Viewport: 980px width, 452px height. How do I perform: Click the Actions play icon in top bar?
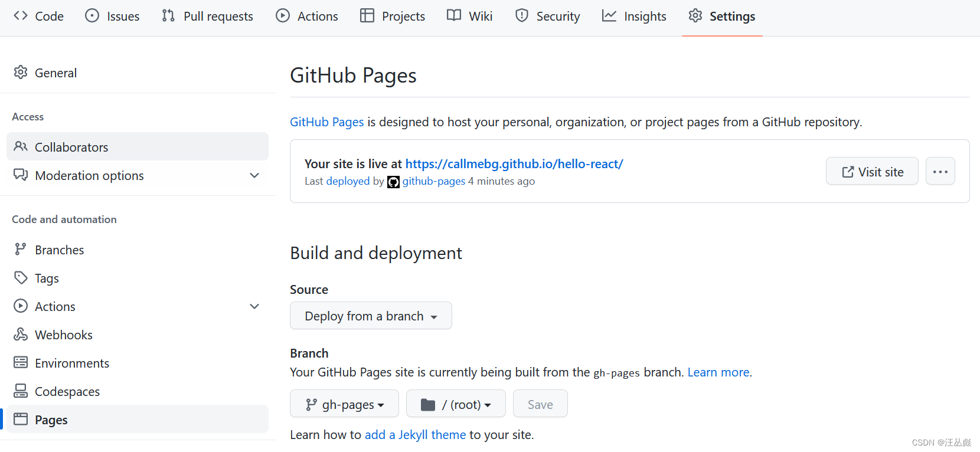tap(283, 15)
